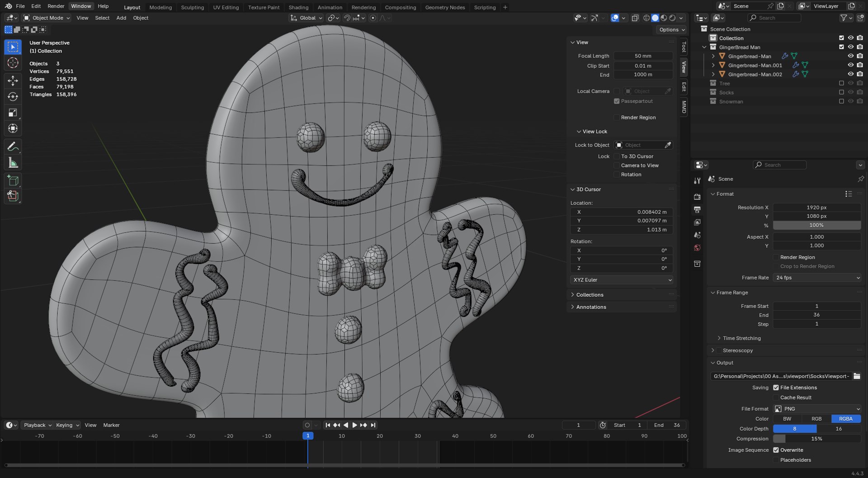This screenshot has height=478, width=868.
Task: Choose the RGB color mode button
Action: point(816,419)
